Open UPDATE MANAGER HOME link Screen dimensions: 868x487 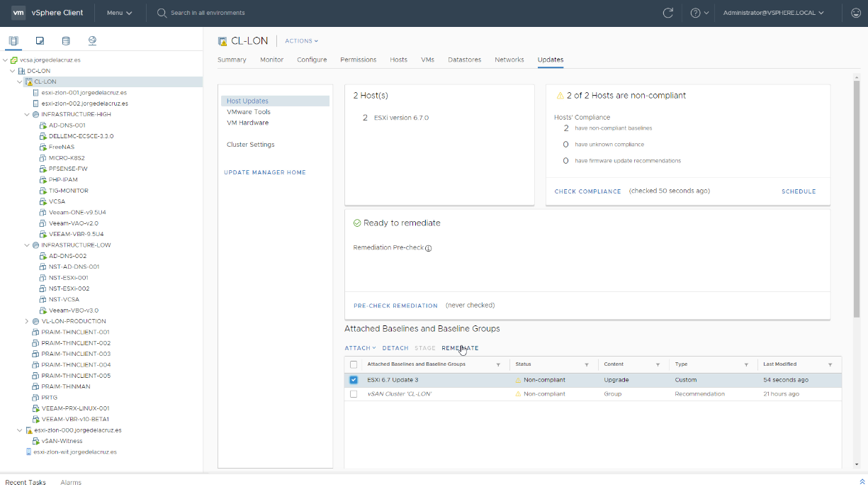coord(265,172)
